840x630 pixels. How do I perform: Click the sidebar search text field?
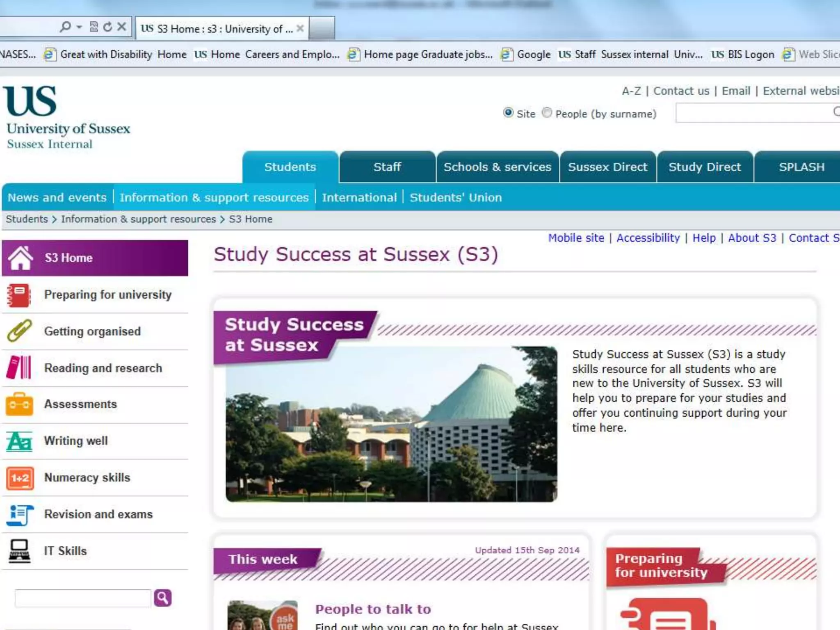(x=83, y=598)
